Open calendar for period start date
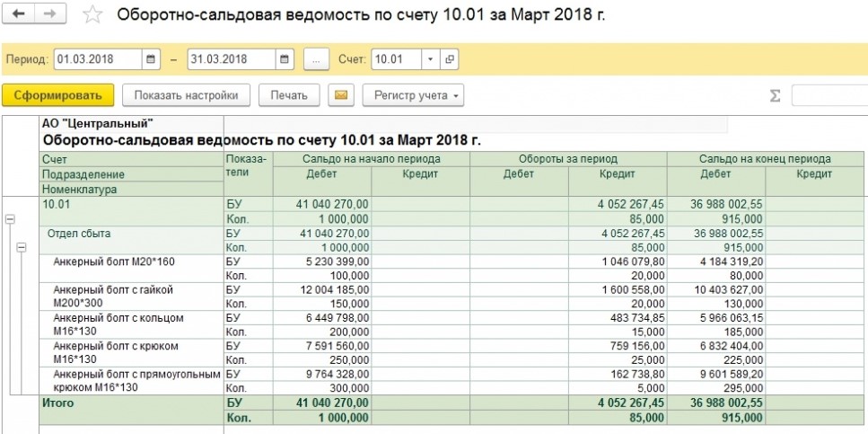Image resolution: width=868 pixels, height=434 pixels. tap(151, 59)
